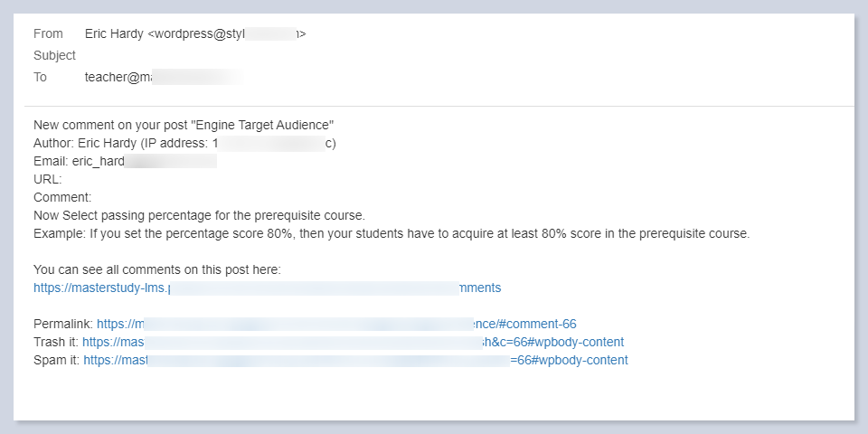Click the Trash it link
The width and height of the screenshot is (868, 434).
(x=353, y=342)
